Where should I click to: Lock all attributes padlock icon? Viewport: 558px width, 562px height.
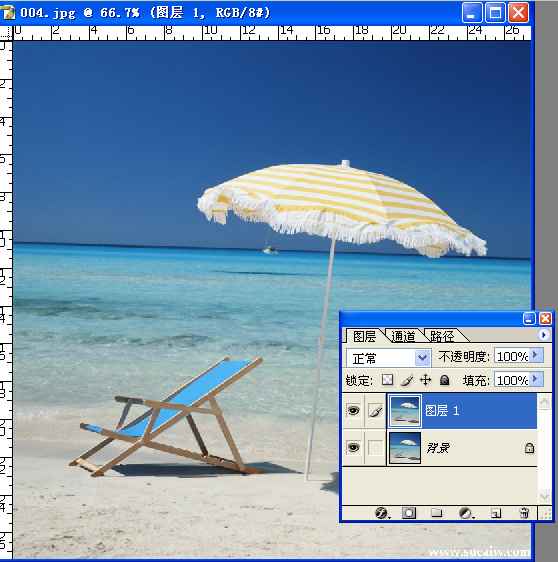[444, 380]
